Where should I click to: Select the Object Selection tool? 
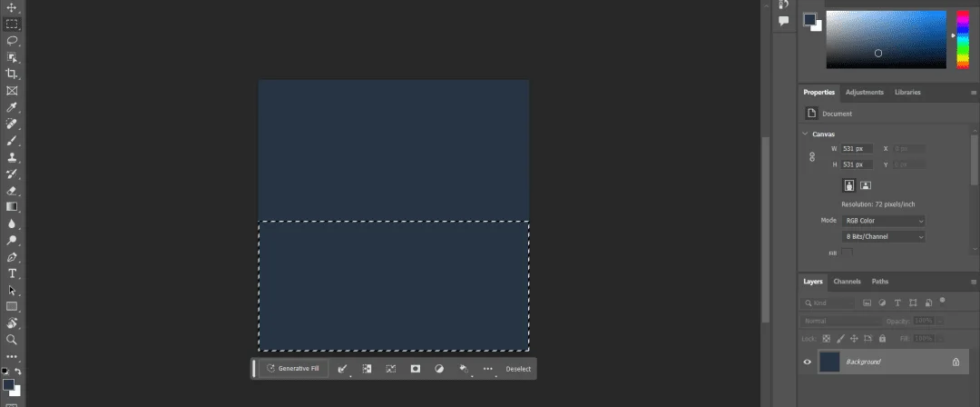coord(11,57)
